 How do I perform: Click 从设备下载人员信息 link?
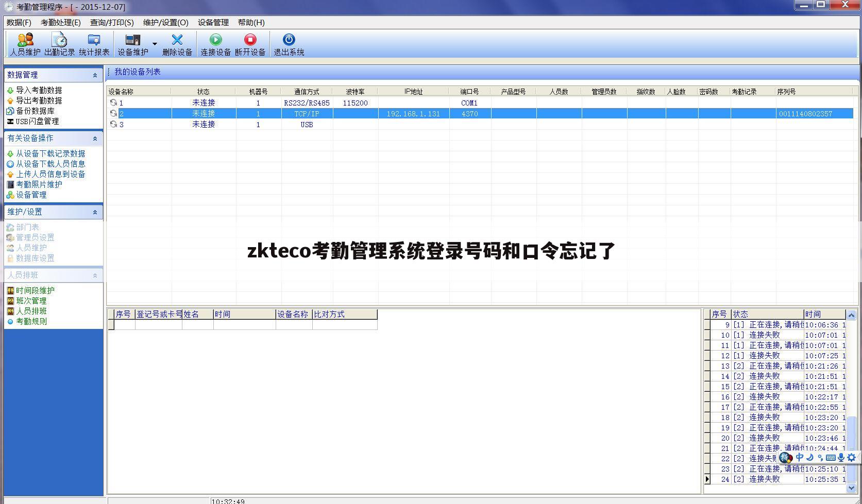50,164
